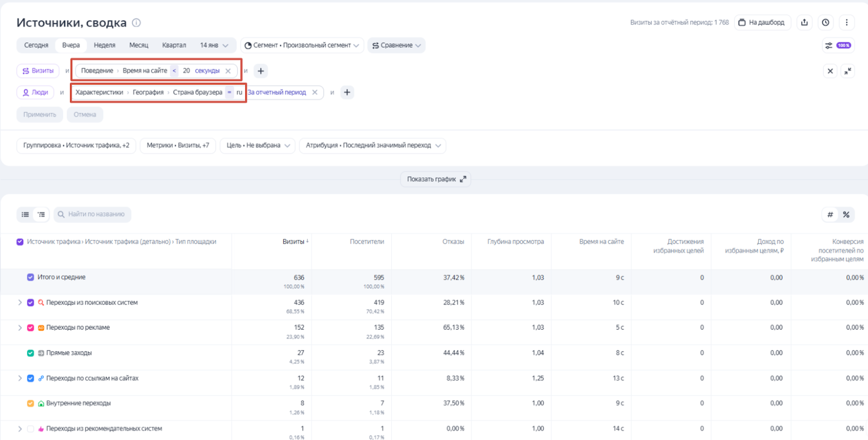Click the export report icon
This screenshot has width=868, height=440.
coord(804,22)
